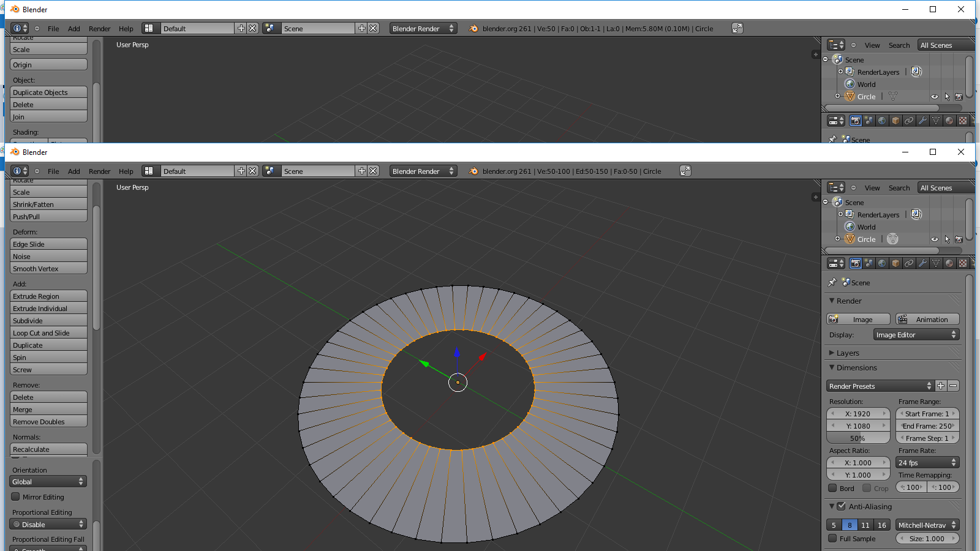Add new scene plus button in front window
The image size is (980, 551).
[362, 171]
